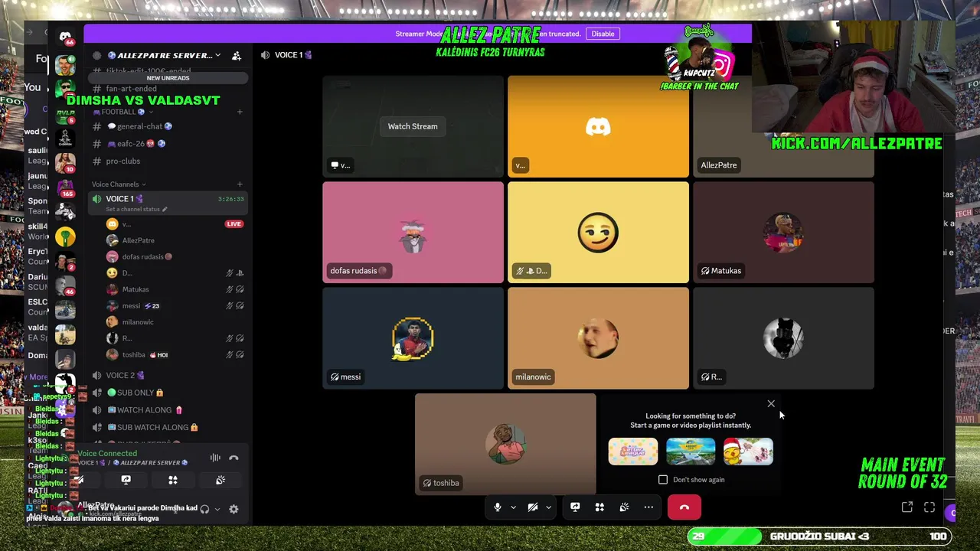Select the milanowic video tile
The height and width of the screenshot is (551, 980).
click(x=598, y=338)
